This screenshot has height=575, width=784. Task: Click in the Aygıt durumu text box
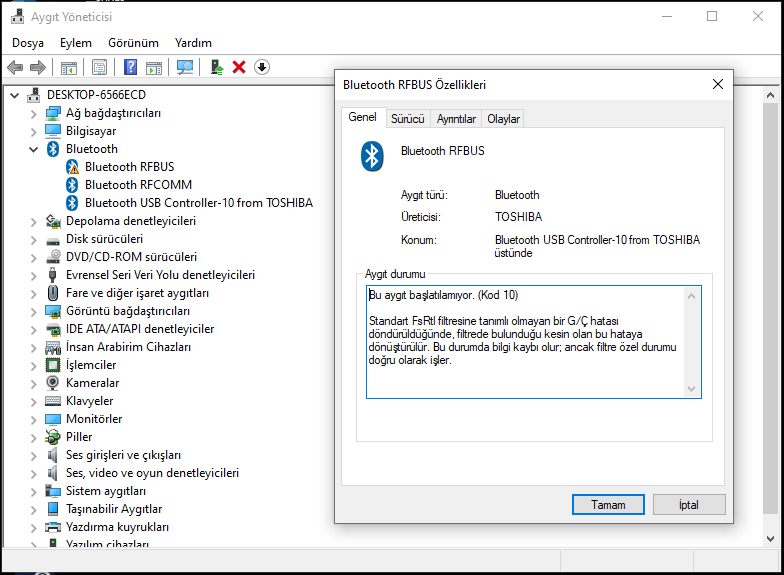[x=525, y=341]
